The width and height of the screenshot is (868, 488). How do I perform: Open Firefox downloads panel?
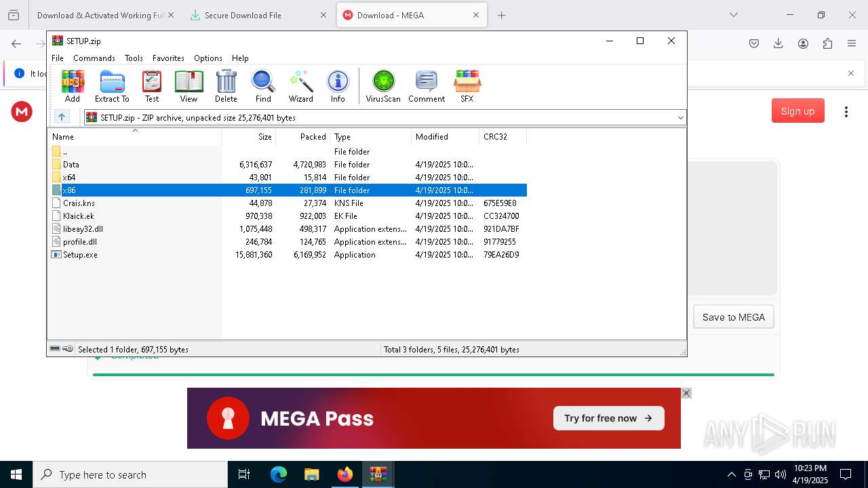[x=778, y=43]
